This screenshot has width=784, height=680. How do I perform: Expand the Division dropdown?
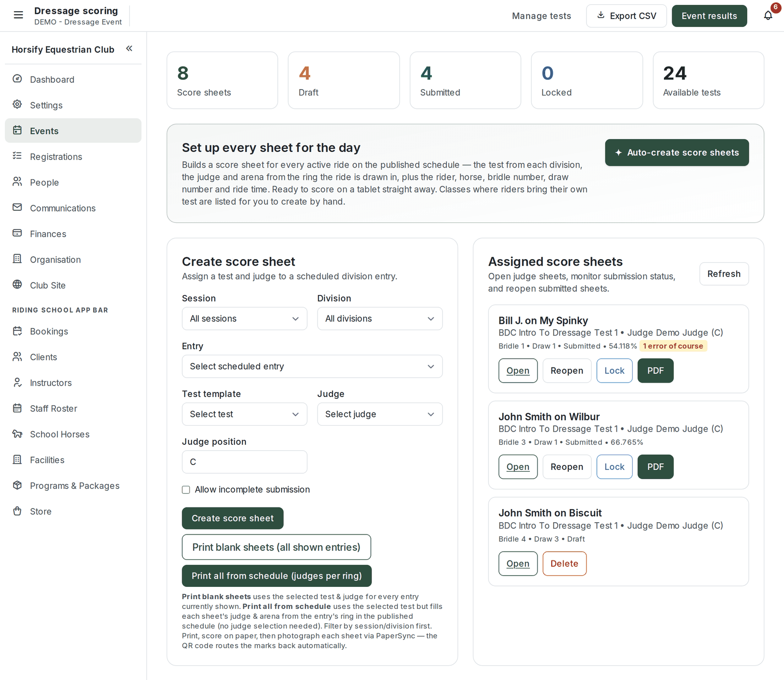coord(380,318)
